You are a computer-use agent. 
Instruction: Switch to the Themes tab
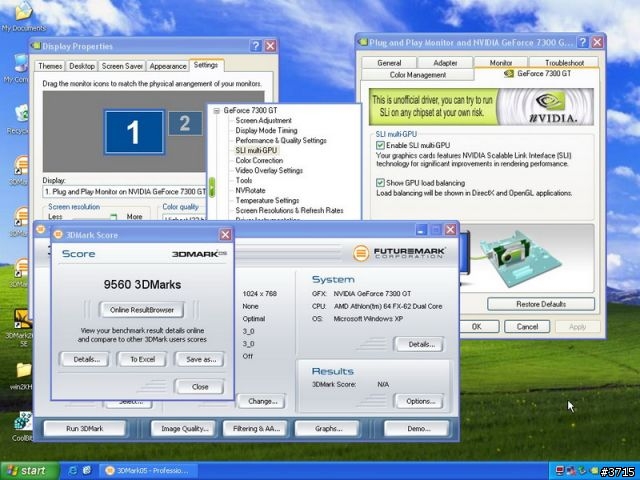tap(50, 66)
